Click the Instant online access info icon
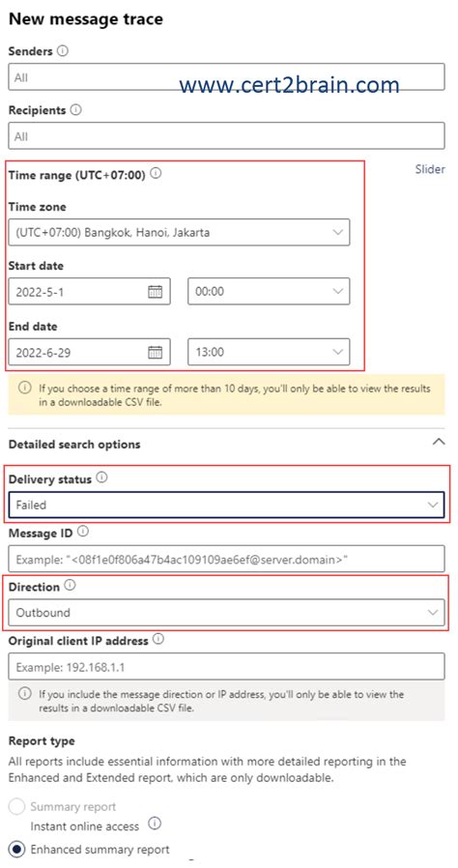Screen dimensions: 458x868 [x=155, y=825]
